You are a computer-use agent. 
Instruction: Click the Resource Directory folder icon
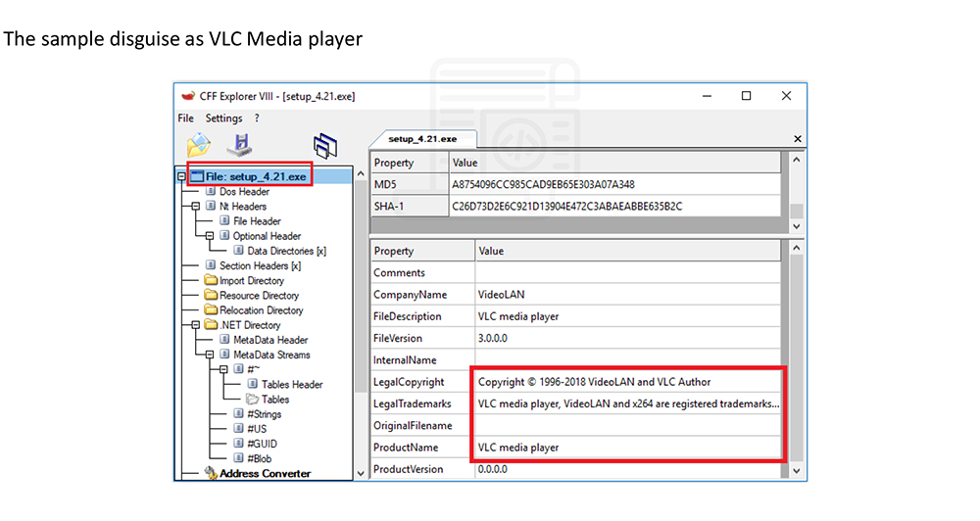(211, 295)
